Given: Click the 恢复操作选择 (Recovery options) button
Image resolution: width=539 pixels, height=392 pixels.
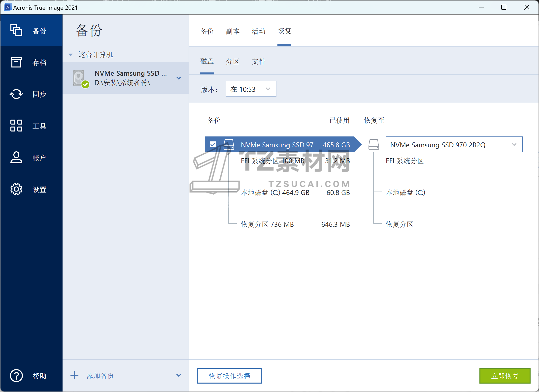Looking at the screenshot, I should pyautogui.click(x=230, y=376).
